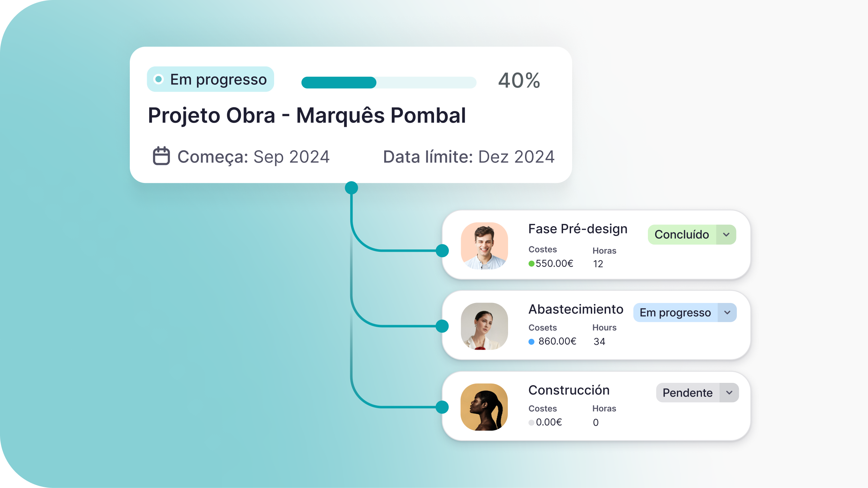Expand the Concluído status dropdown arrow
This screenshot has height=488, width=868.
pos(726,234)
